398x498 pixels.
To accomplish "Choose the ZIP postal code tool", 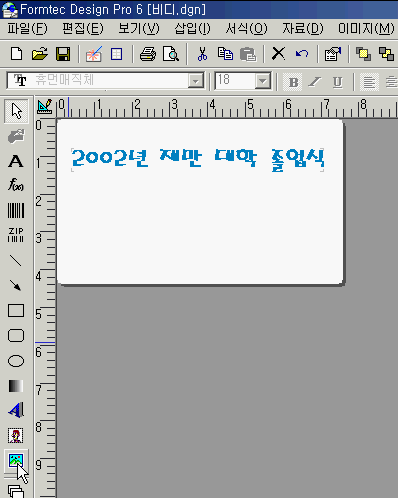I will point(16,235).
